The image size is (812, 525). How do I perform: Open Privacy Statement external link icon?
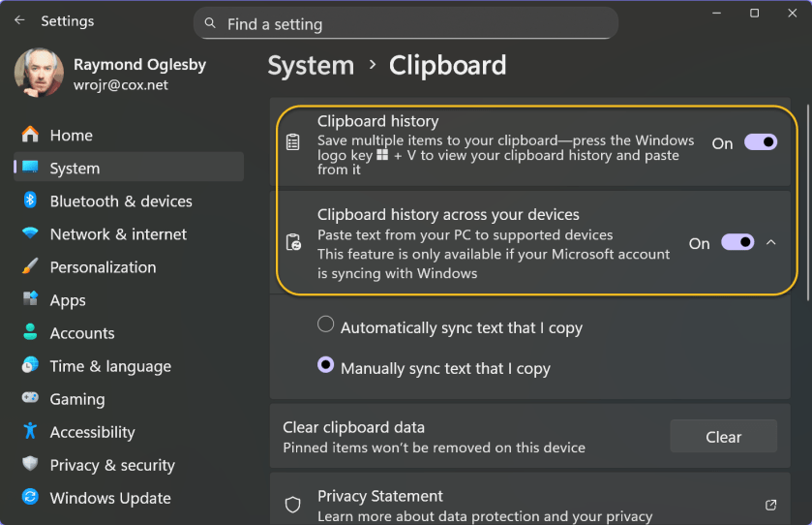(771, 505)
